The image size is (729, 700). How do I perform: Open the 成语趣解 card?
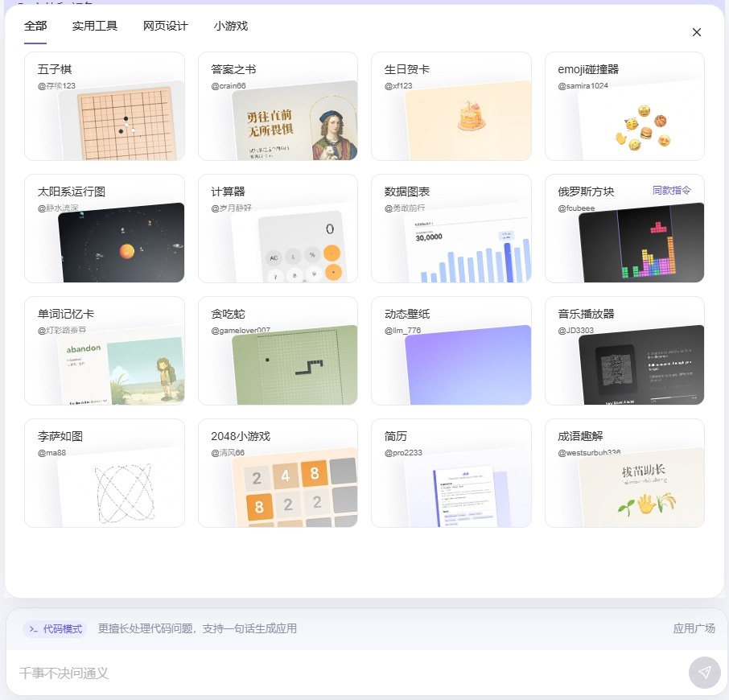tap(625, 473)
